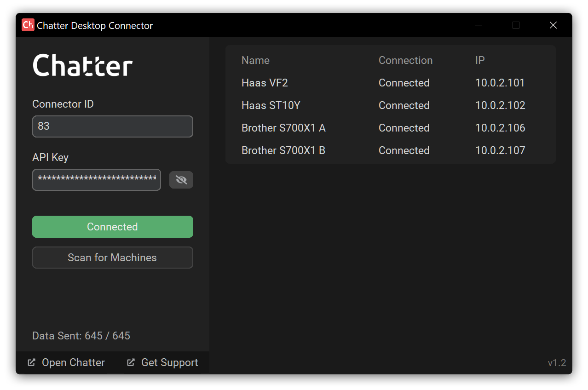Click the disabled maximize button in the title bar
588x390 pixels.
pos(516,25)
